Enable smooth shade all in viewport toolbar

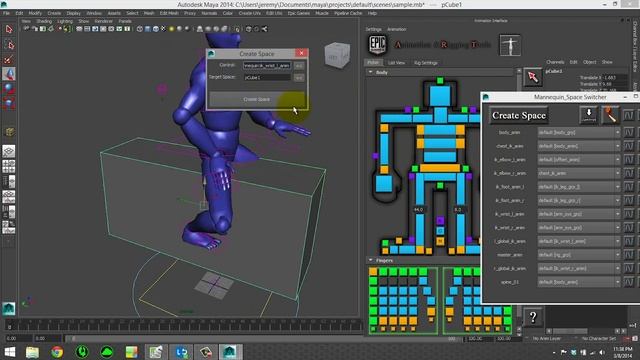148,29
